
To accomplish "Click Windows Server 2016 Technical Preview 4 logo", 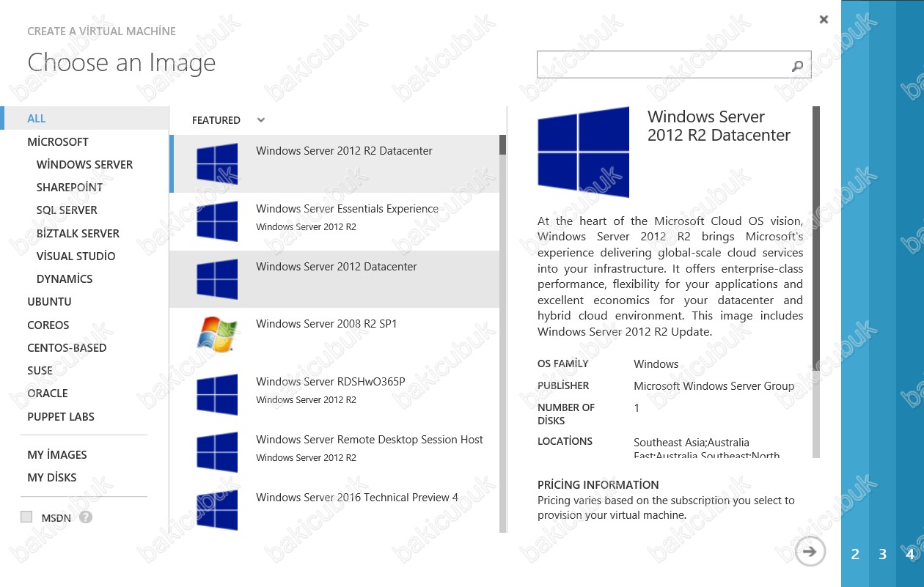I will (x=217, y=509).
